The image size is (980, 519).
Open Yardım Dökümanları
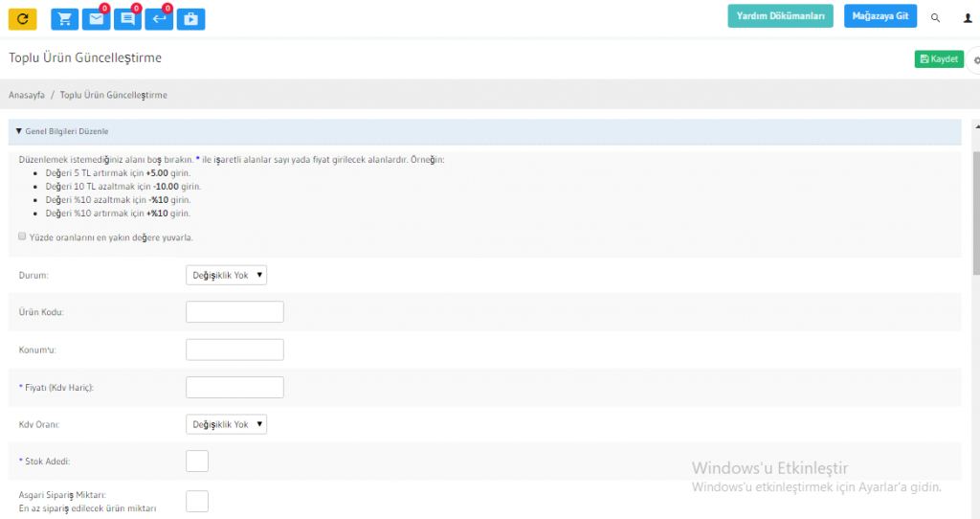tap(780, 16)
